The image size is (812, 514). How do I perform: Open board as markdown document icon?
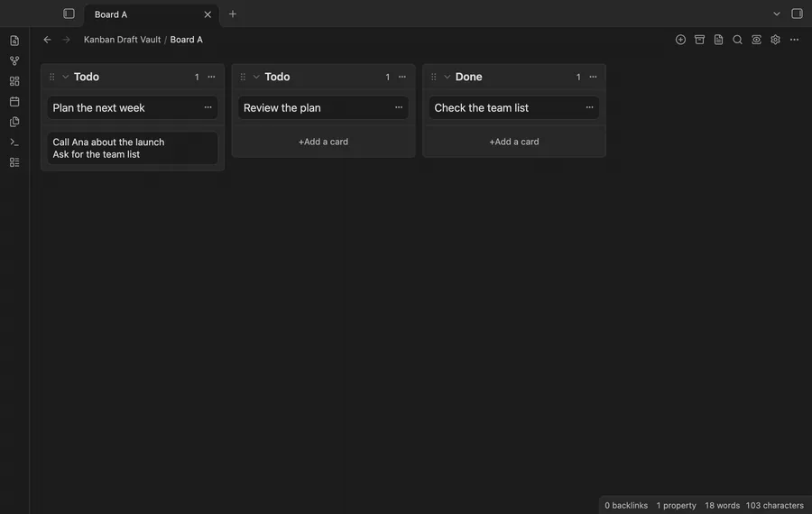tap(718, 40)
